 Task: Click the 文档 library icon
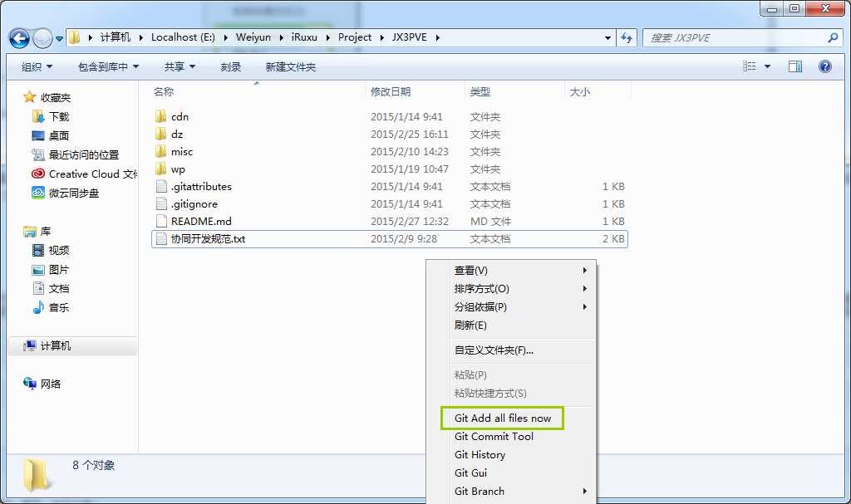pos(38,288)
